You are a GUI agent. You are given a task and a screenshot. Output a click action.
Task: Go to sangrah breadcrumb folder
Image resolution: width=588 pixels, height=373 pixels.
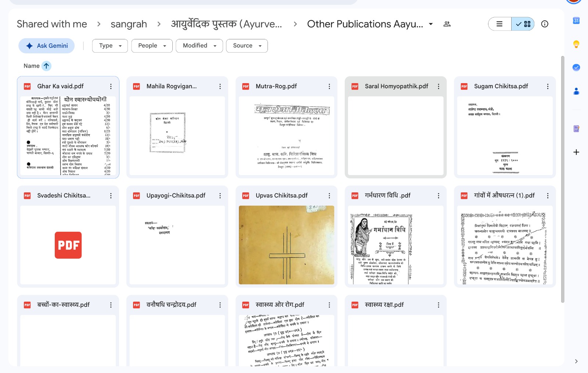pos(129,24)
